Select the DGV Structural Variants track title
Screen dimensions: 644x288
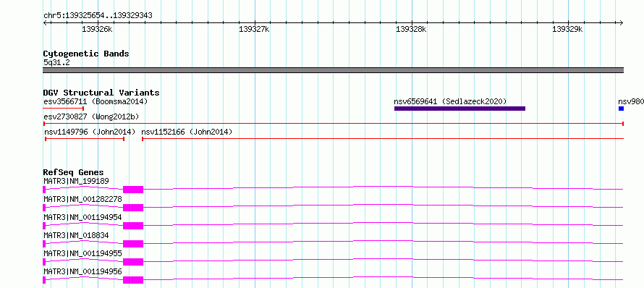click(x=101, y=93)
